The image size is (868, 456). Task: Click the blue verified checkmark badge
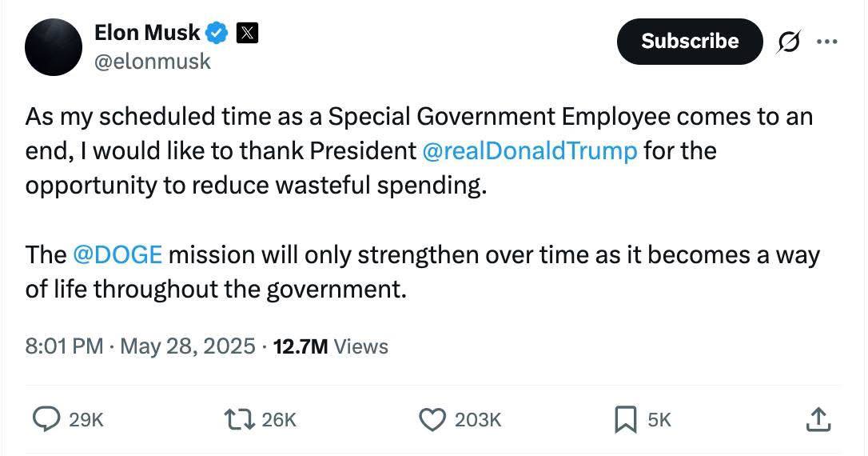tap(217, 33)
